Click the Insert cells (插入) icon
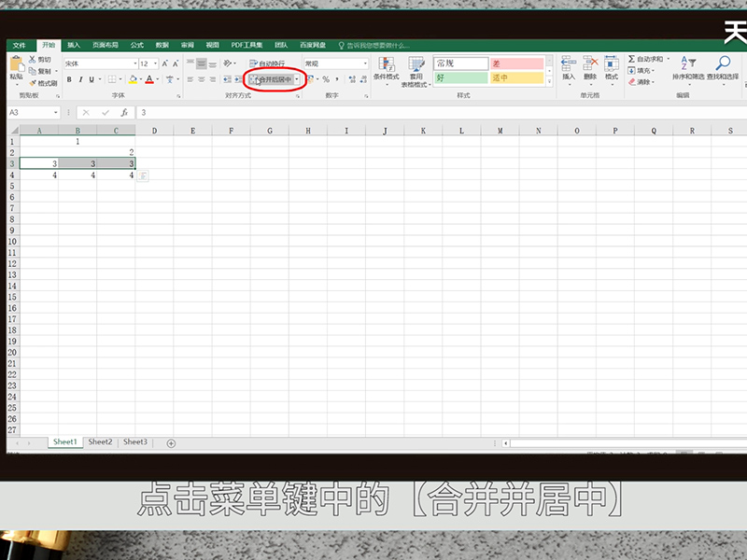 (x=569, y=63)
